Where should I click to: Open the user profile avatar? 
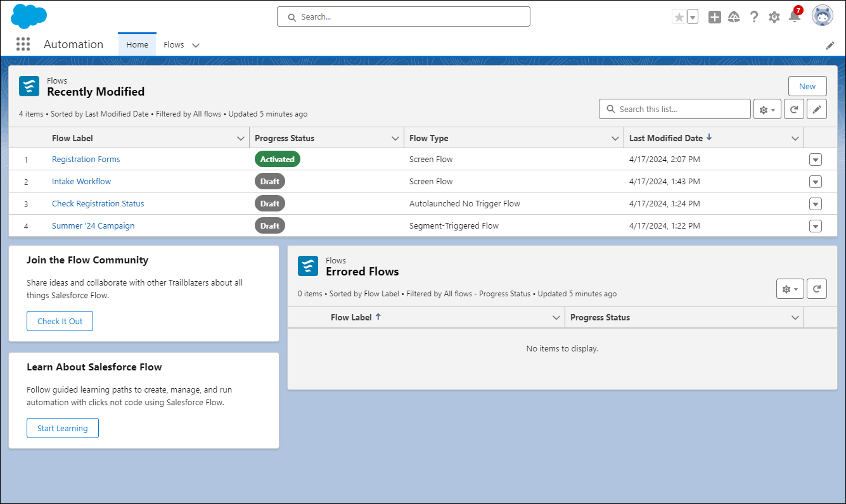822,16
